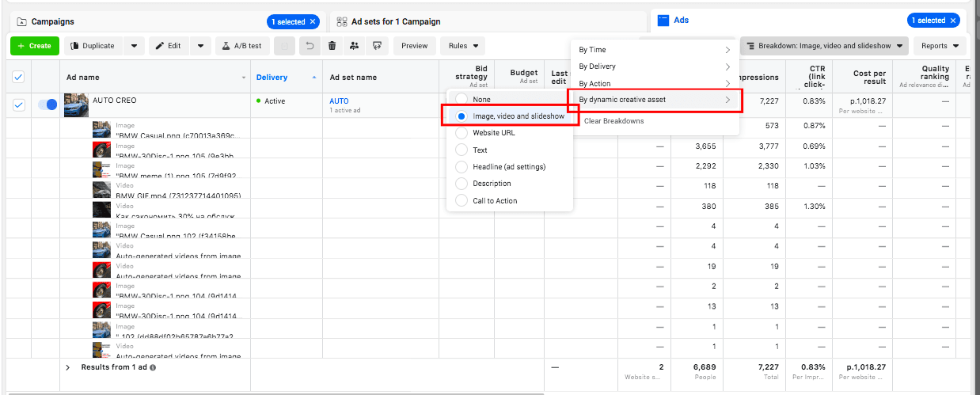
Task: Click the audience people icon in toolbar
Action: click(x=354, y=46)
